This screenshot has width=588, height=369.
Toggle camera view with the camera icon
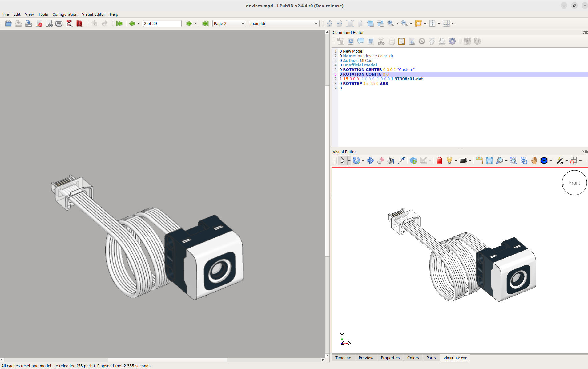(x=463, y=160)
